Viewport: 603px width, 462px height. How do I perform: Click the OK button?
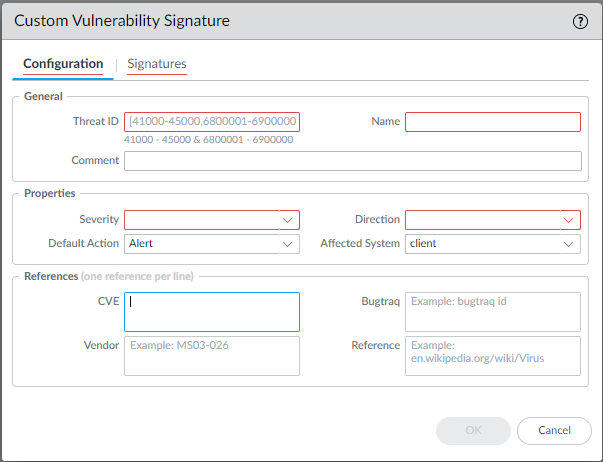click(472, 430)
